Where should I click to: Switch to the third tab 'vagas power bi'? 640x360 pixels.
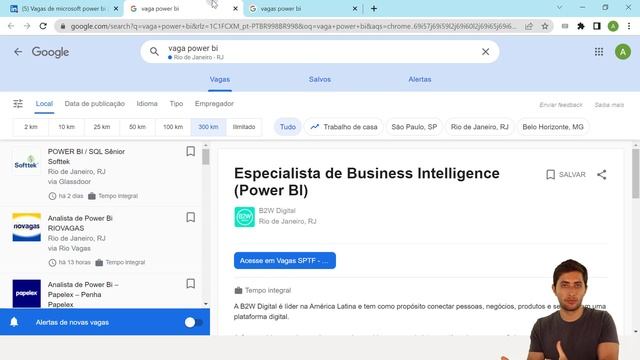pyautogui.click(x=303, y=9)
